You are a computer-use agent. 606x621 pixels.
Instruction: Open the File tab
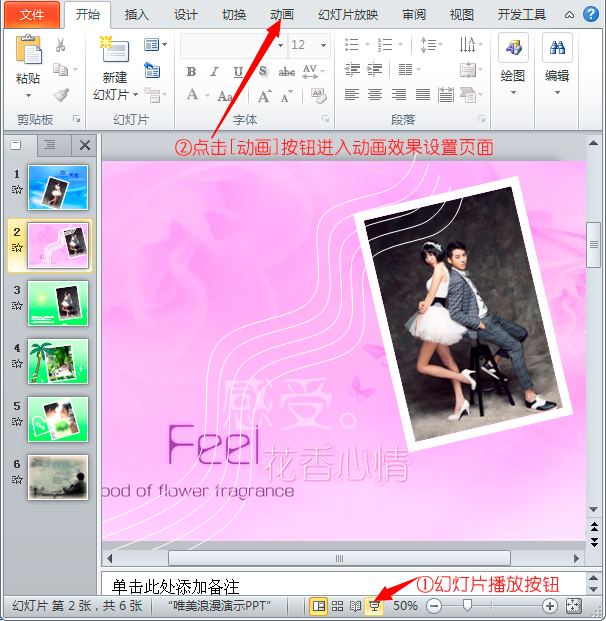pyautogui.click(x=32, y=15)
